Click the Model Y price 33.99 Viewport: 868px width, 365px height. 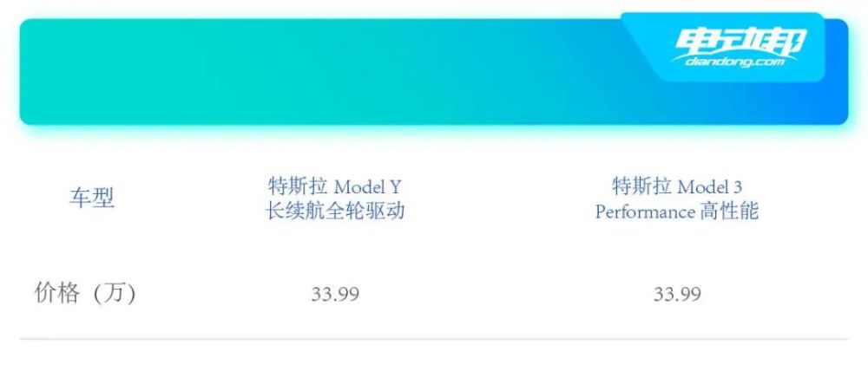[x=335, y=294]
